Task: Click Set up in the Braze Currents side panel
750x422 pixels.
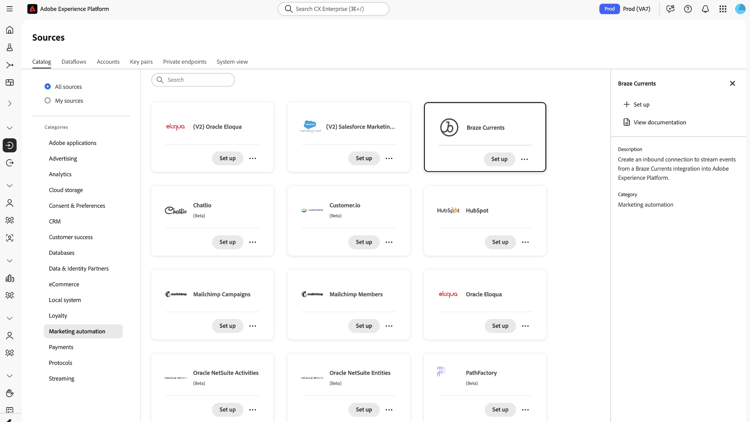Action: tap(636, 104)
